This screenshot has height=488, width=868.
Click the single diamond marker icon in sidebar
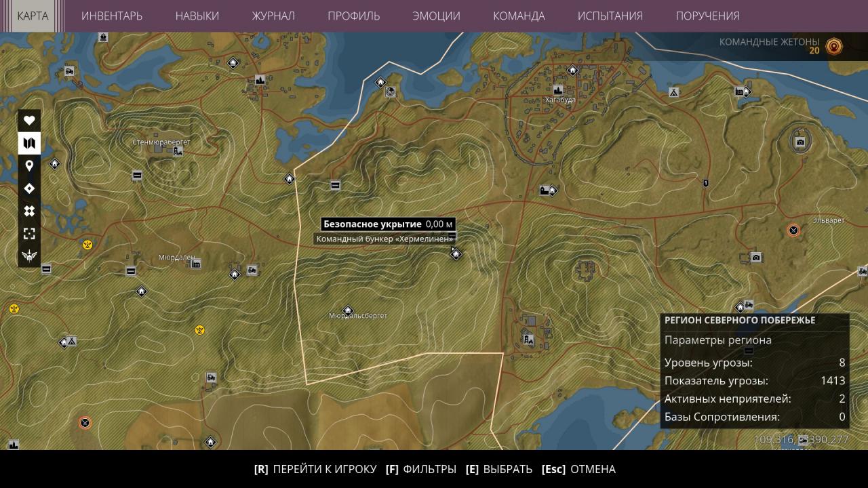pyautogui.click(x=29, y=188)
